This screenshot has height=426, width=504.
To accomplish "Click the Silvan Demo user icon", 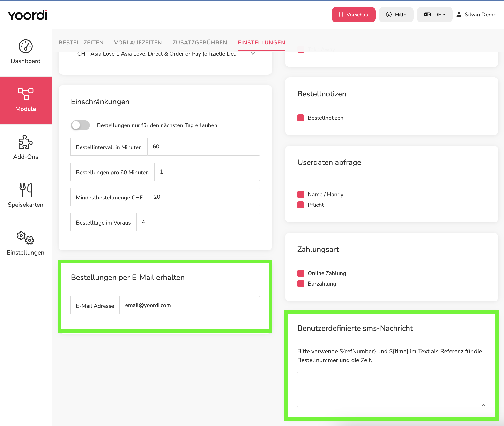I will pos(459,15).
